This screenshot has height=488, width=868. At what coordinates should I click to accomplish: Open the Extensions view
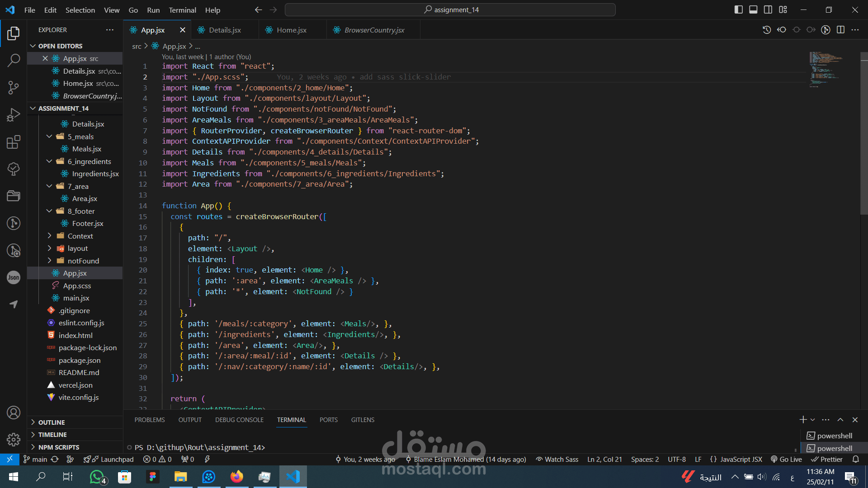click(14, 142)
